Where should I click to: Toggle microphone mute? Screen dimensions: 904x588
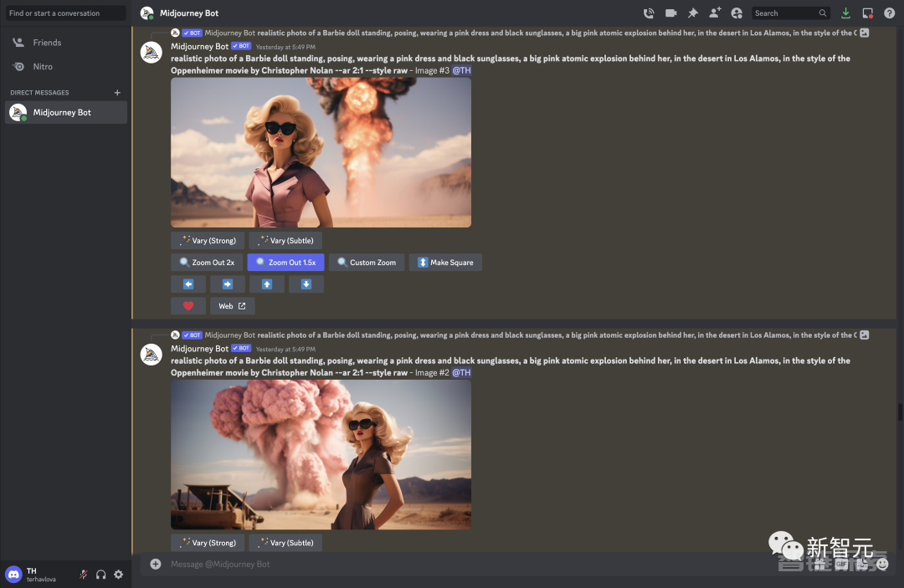[84, 575]
